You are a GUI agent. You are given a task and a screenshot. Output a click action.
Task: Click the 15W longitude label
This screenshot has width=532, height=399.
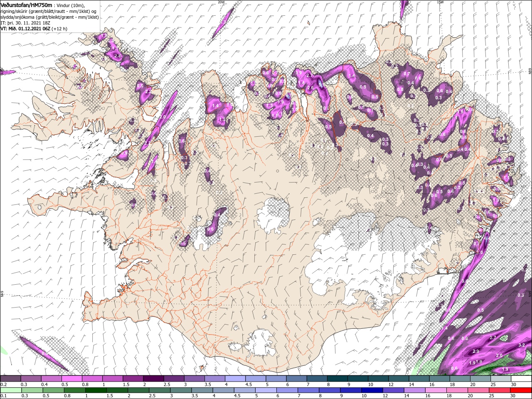coord(440,2)
